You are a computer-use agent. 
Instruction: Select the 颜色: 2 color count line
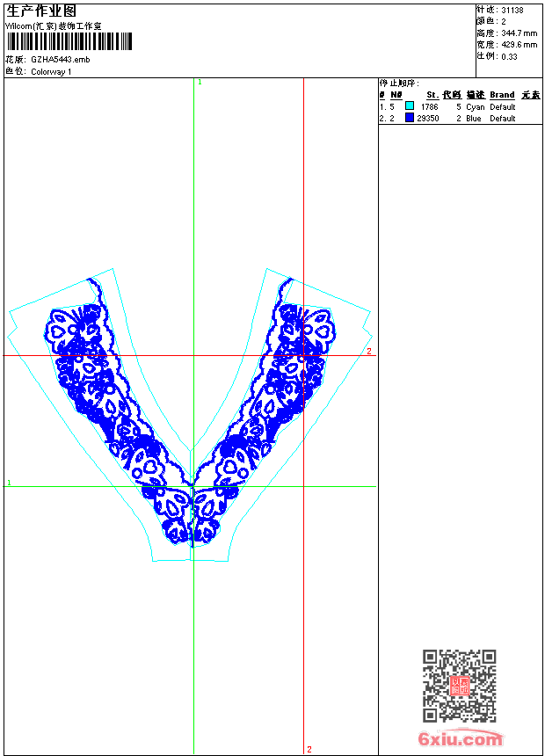[491, 22]
